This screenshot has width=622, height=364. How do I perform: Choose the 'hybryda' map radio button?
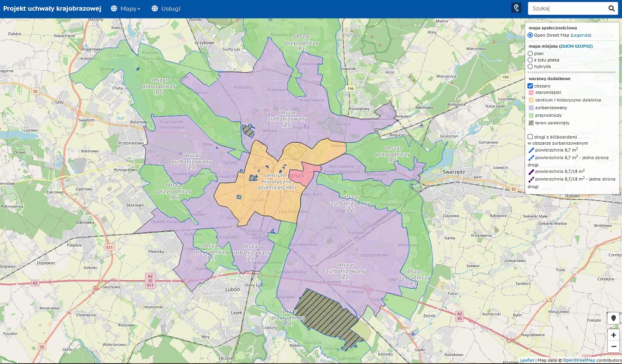[530, 66]
